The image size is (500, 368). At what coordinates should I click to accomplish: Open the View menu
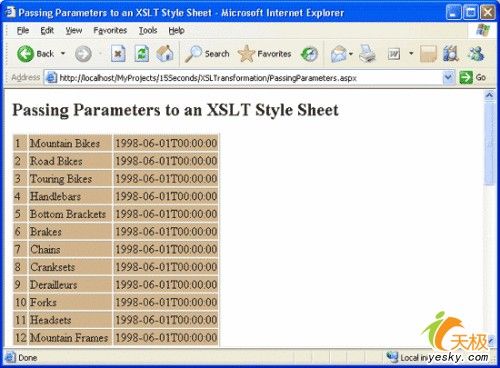[74, 30]
